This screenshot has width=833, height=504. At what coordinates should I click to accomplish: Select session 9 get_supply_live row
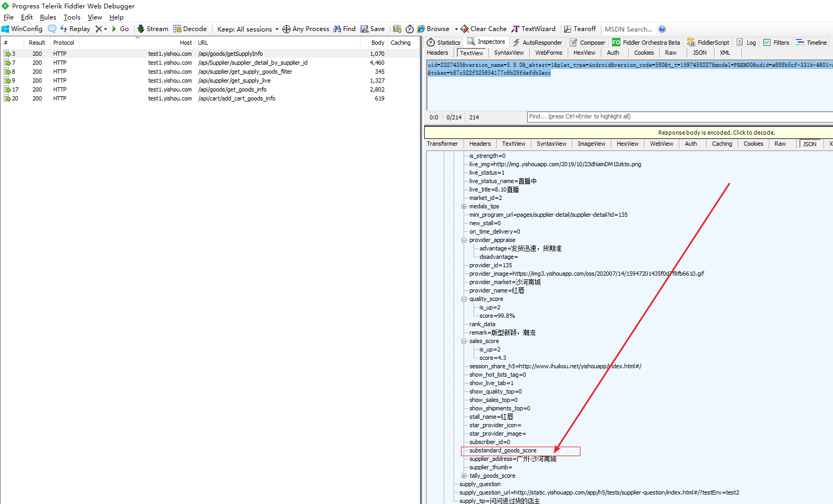point(210,80)
